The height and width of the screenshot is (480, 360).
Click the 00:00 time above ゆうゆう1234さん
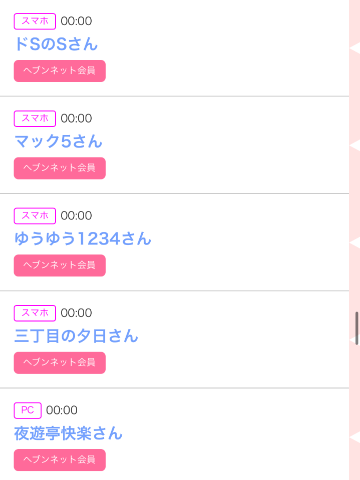pyautogui.click(x=76, y=216)
